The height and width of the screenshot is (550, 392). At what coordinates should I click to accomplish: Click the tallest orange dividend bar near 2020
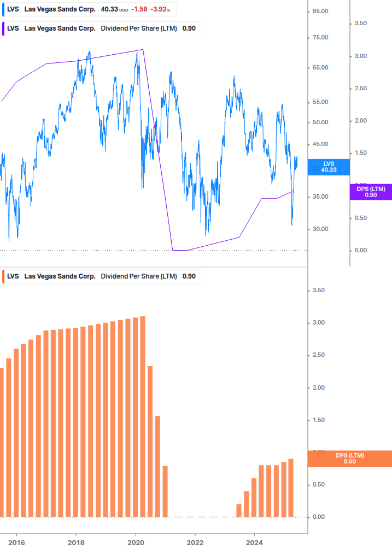(143, 416)
